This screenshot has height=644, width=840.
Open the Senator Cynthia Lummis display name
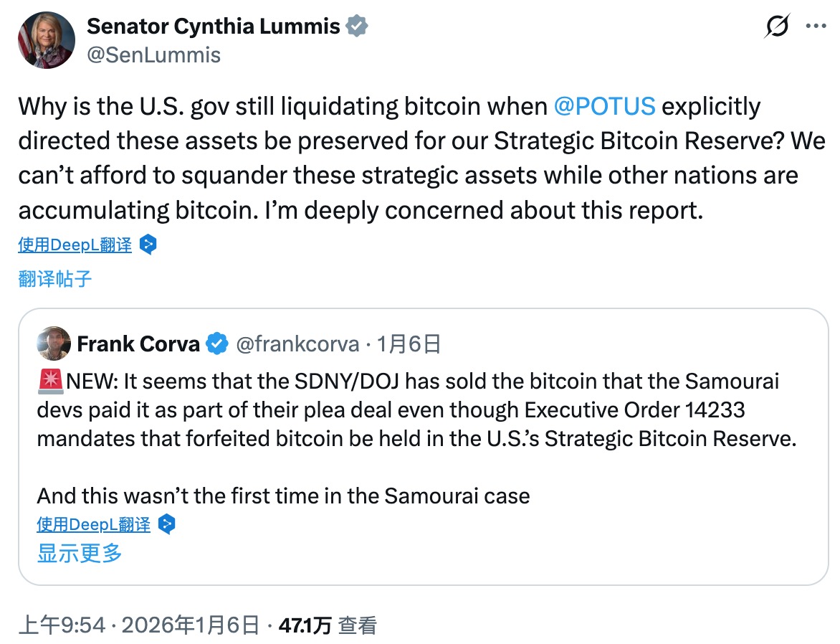(213, 27)
